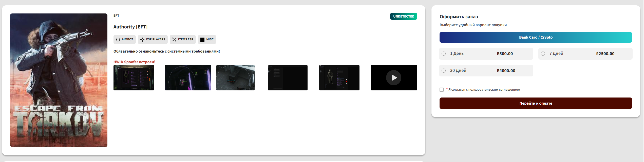The image size is (644, 162).
Task: Click the crossed-tools icon beside ITEMS ESP
Action: tap(174, 40)
